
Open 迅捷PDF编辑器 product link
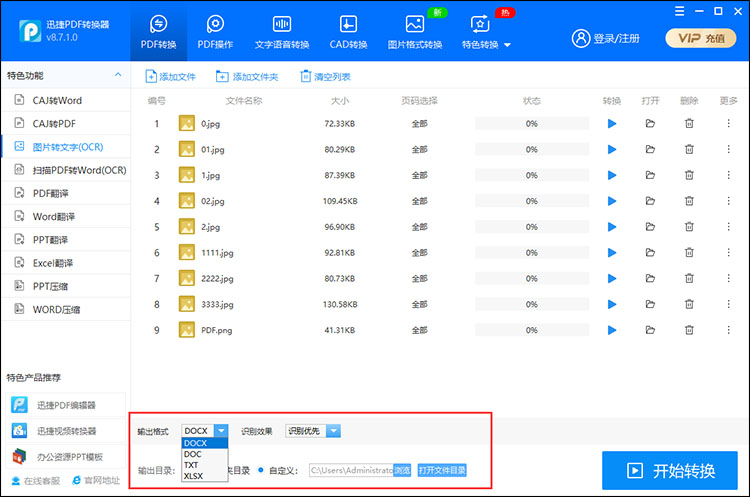click(x=66, y=405)
